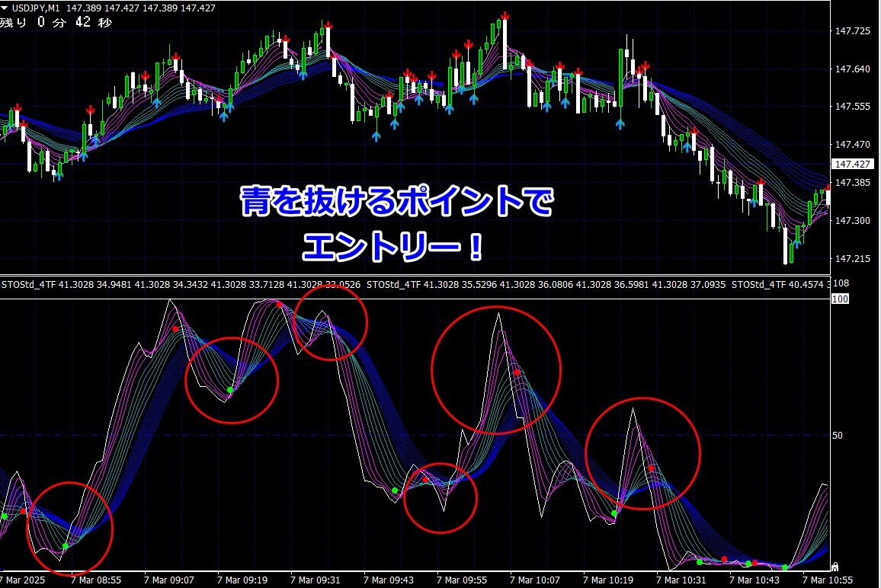This screenshot has height=588, width=881.
Task: Click the 50 level label on indicator scale
Action: (837, 435)
